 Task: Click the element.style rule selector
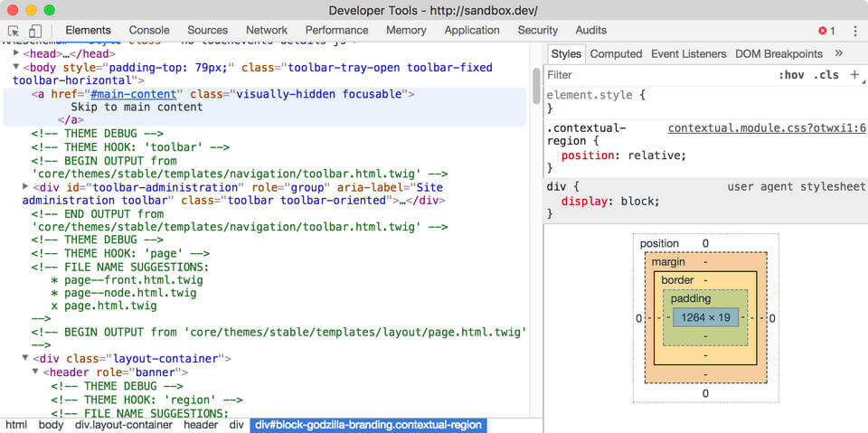coord(589,95)
